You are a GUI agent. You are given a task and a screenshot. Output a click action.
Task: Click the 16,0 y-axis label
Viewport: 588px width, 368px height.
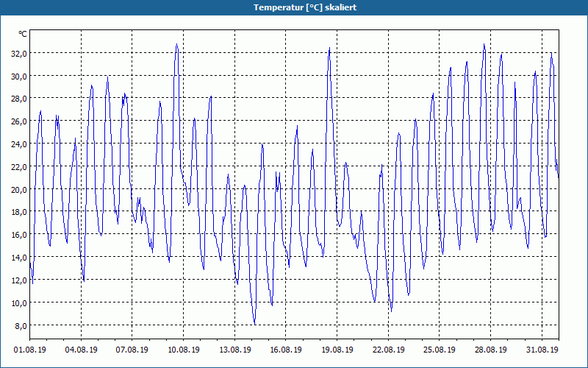(19, 235)
